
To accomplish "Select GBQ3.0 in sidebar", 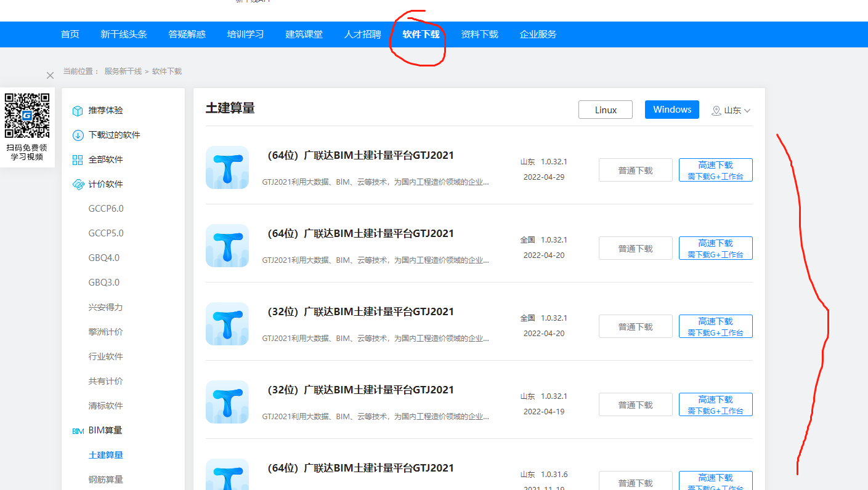I will (104, 283).
